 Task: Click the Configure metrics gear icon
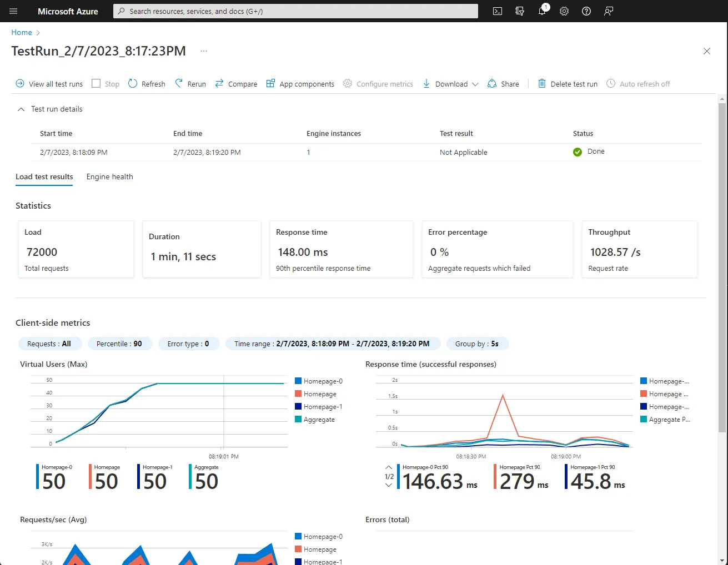click(x=348, y=83)
